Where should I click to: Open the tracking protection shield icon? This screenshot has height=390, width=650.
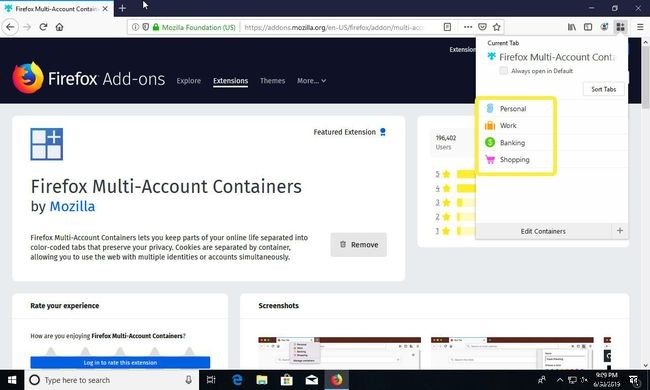[x=146, y=27]
